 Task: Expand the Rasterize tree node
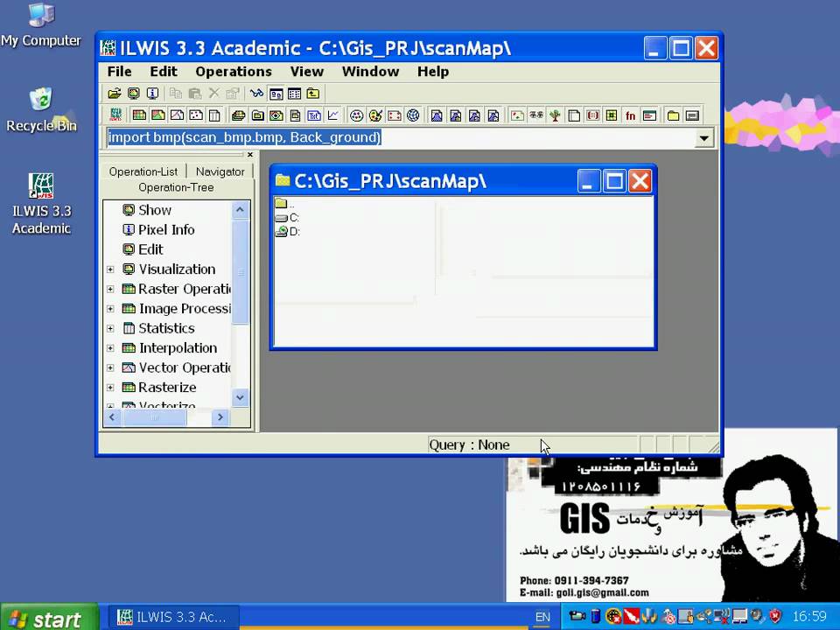(x=110, y=388)
